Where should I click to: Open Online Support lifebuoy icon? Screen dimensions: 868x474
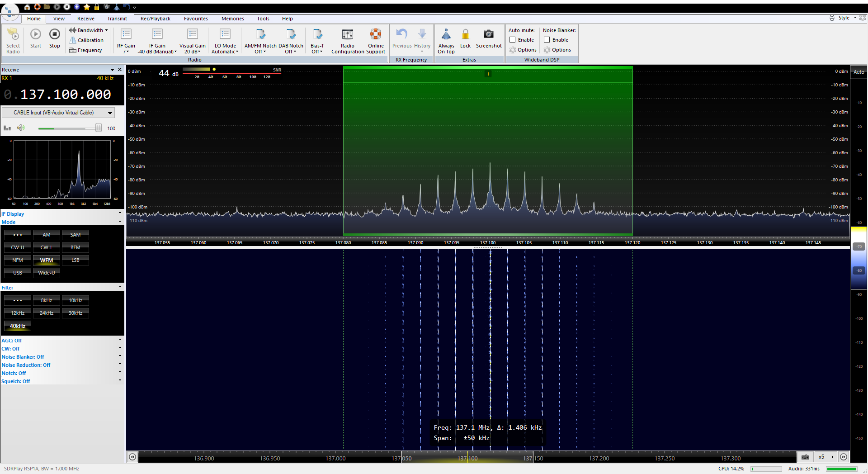point(375,34)
